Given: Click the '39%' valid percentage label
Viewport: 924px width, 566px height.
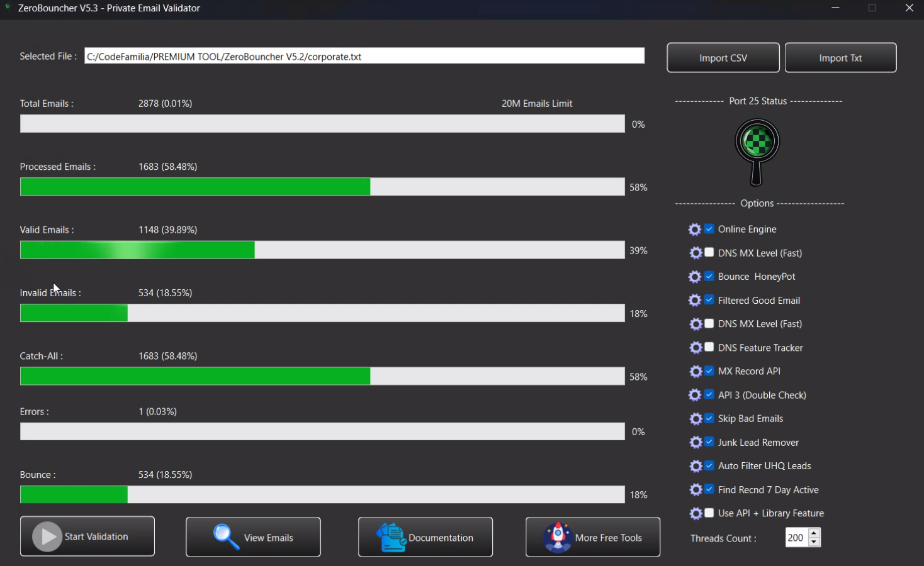Looking at the screenshot, I should (x=638, y=251).
